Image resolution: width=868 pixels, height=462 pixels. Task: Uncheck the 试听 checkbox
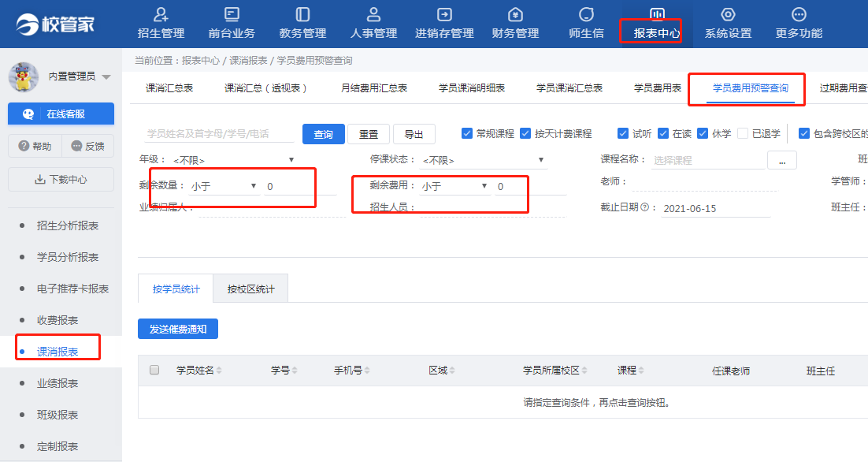point(623,133)
